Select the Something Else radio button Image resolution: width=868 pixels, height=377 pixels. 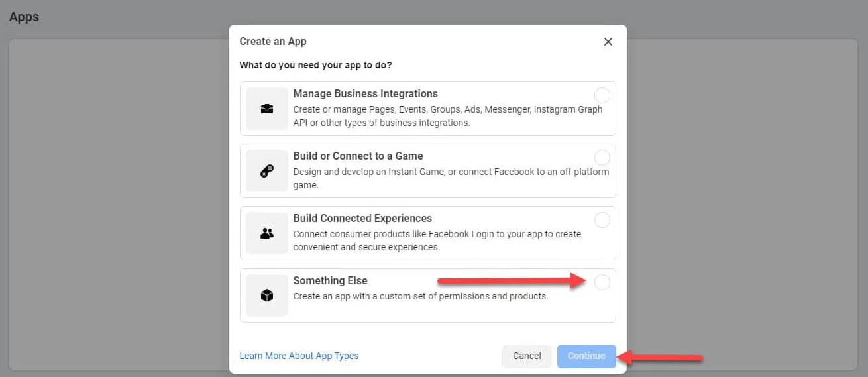(x=602, y=282)
